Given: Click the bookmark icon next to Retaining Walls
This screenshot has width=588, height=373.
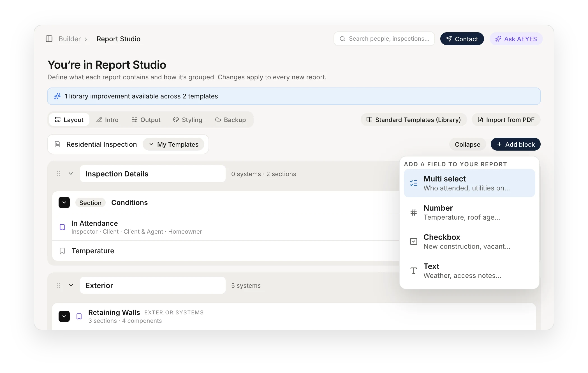Looking at the screenshot, I should [x=79, y=316].
